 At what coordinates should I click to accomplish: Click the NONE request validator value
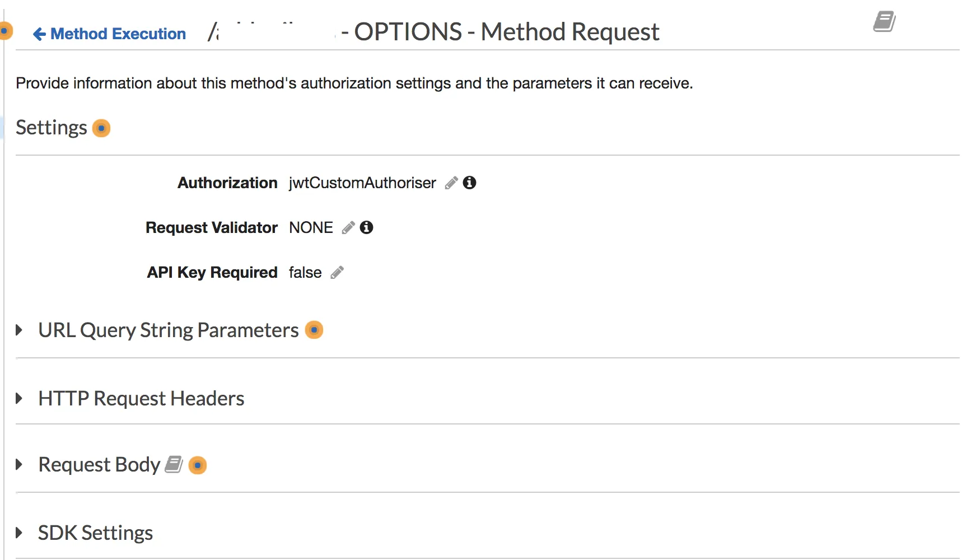(x=311, y=228)
